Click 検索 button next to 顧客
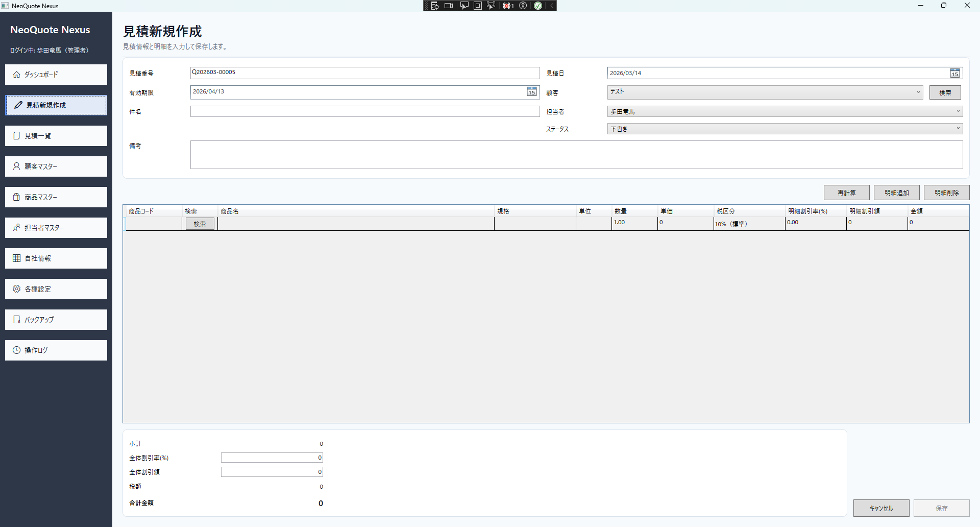The image size is (980, 527). click(x=945, y=92)
